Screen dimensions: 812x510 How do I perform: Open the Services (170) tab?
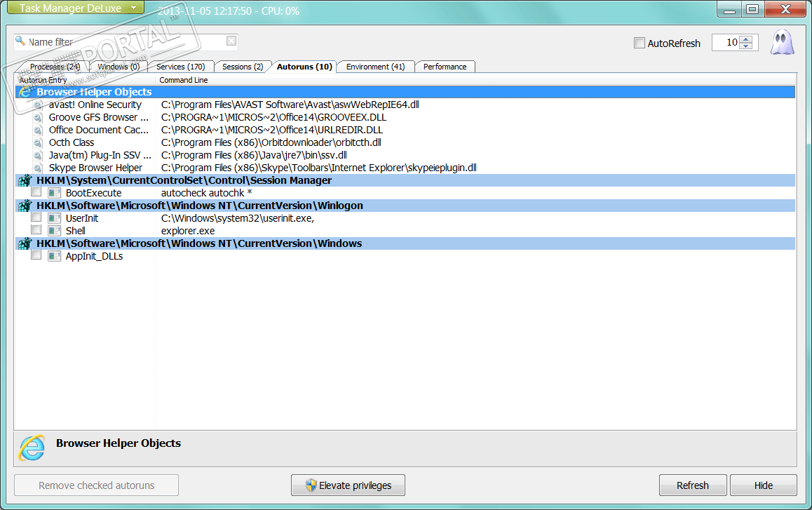(181, 67)
